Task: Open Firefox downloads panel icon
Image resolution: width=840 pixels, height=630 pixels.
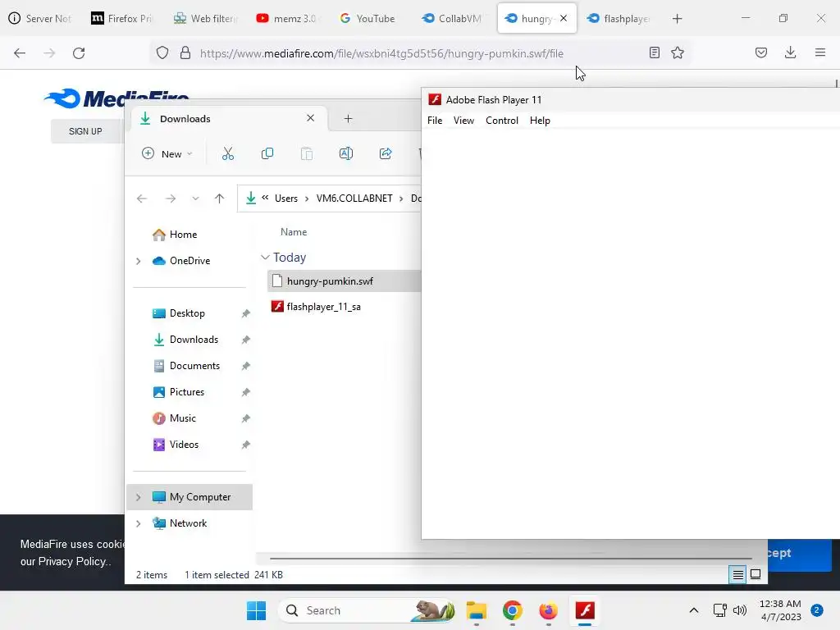Action: click(x=790, y=52)
